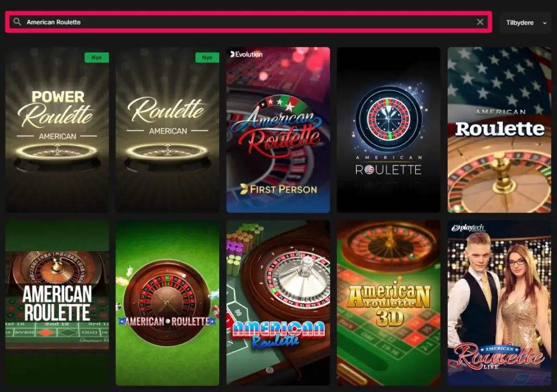Click the First Person label on Evolution tile
The height and width of the screenshot is (392, 557).
[x=278, y=189]
